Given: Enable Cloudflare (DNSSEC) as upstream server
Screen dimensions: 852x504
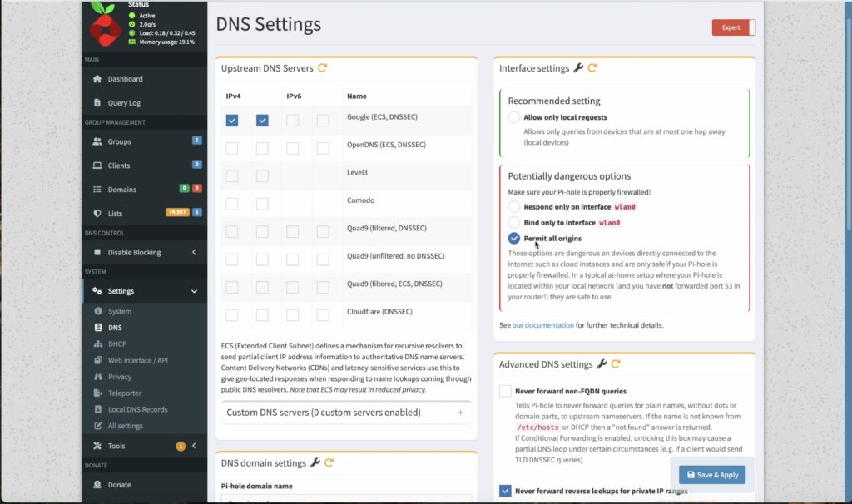Looking at the screenshot, I should pos(232,315).
